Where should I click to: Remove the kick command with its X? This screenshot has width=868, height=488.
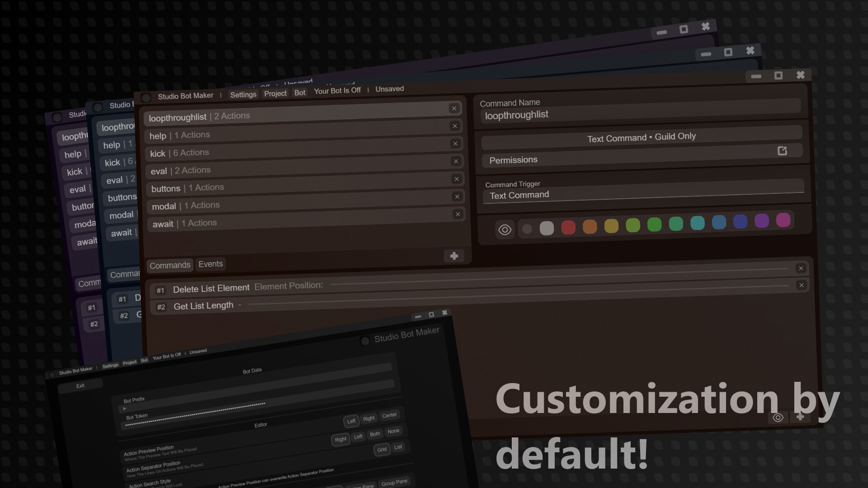[455, 143]
